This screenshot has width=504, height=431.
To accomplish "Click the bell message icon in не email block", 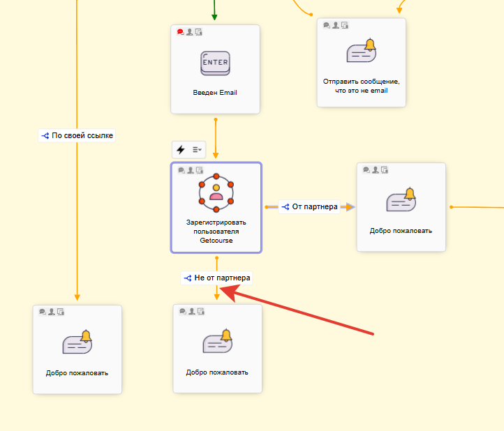I will (x=361, y=52).
